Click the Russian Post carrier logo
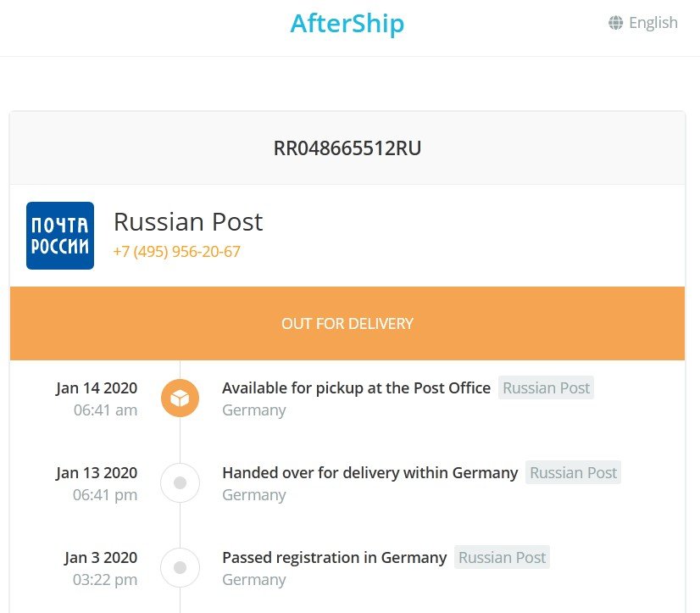This screenshot has width=700, height=613. coord(60,236)
